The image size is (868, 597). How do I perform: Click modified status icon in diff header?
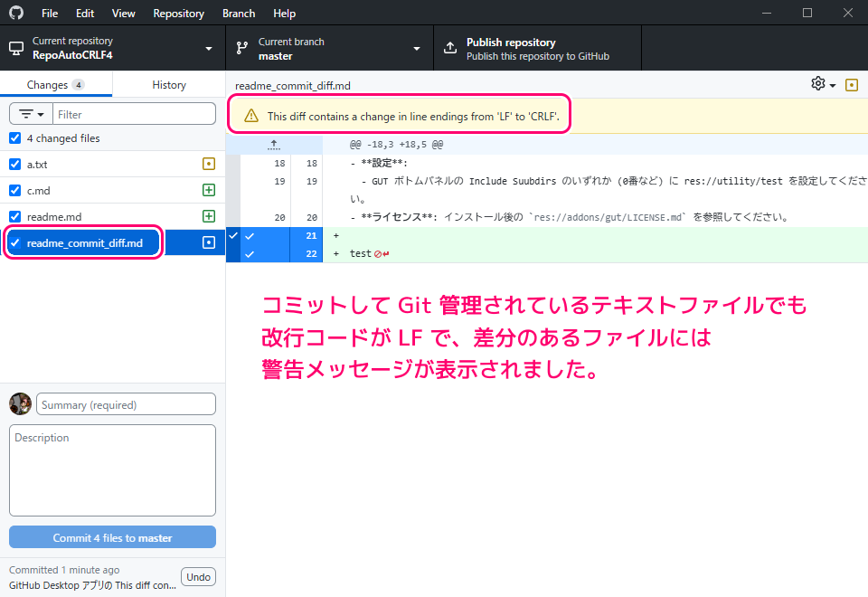(x=851, y=85)
